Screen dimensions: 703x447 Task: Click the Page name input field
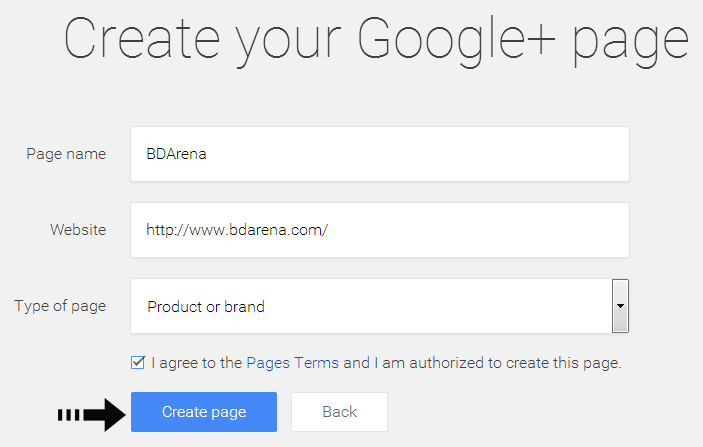(x=380, y=154)
